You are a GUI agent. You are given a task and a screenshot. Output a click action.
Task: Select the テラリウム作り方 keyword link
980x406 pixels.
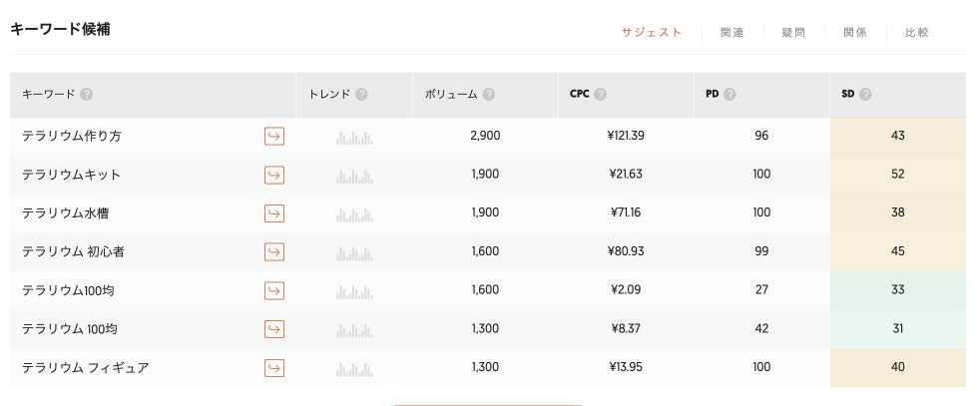click(71, 136)
